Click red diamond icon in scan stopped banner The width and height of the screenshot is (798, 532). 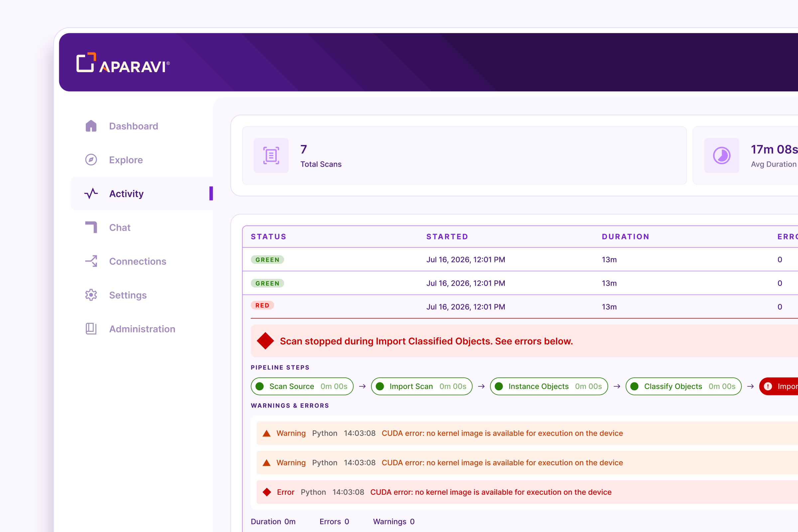click(x=265, y=340)
